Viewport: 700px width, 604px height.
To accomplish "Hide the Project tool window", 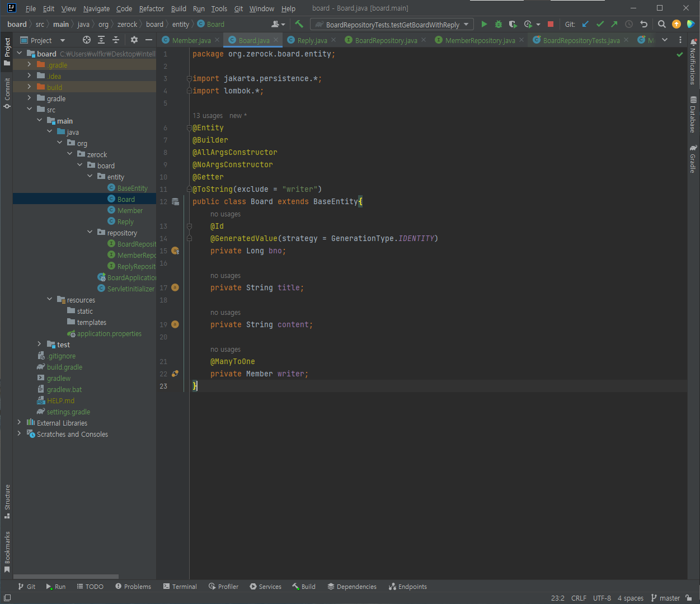I will tap(149, 40).
